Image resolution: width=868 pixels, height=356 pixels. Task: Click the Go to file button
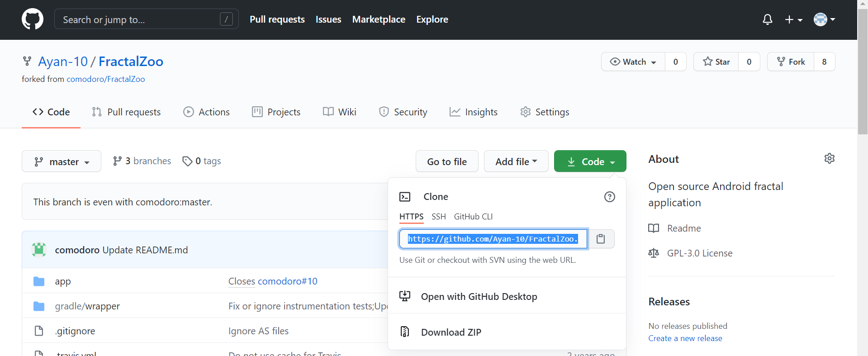tap(447, 161)
